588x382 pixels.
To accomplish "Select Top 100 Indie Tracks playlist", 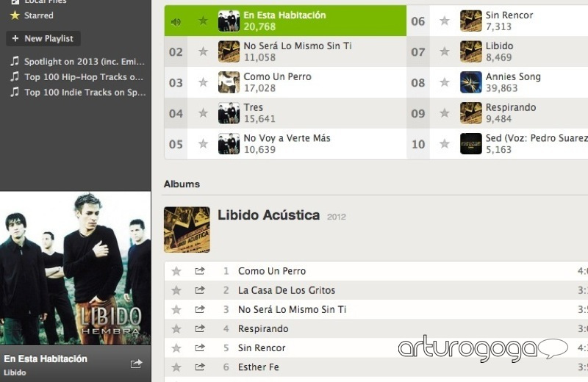I will click(x=77, y=93).
